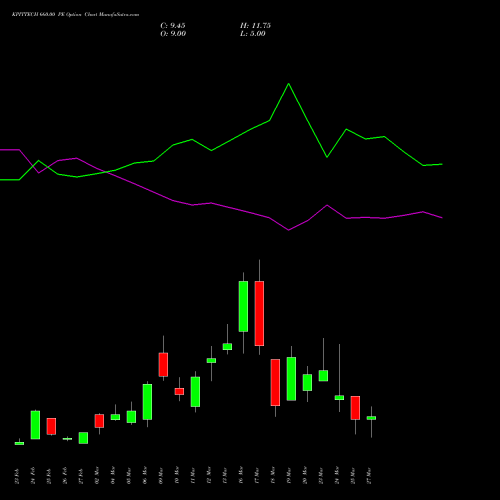Click the '23 Feb' date label
Image resolution: width=500 pixels, height=500 pixels.
pos(17,476)
